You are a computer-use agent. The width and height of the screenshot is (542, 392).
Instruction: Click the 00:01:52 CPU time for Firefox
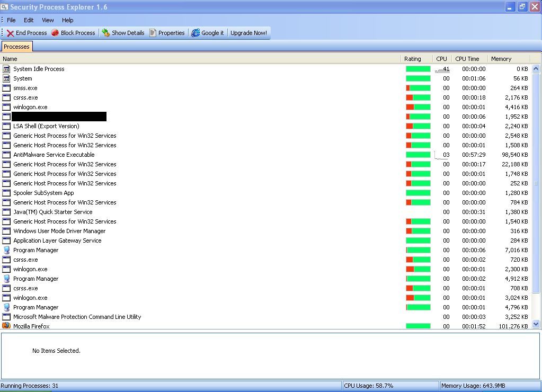click(x=474, y=326)
